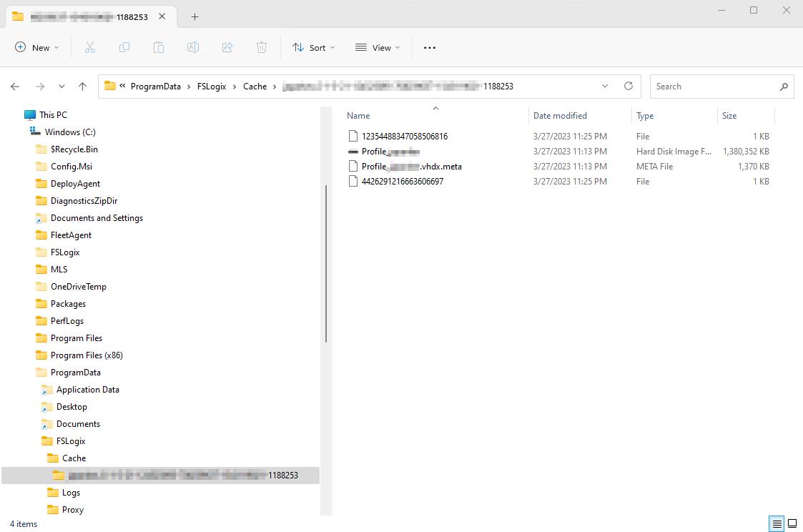803x532 pixels.
Task: Select the Logs folder in tree
Action: (71, 493)
